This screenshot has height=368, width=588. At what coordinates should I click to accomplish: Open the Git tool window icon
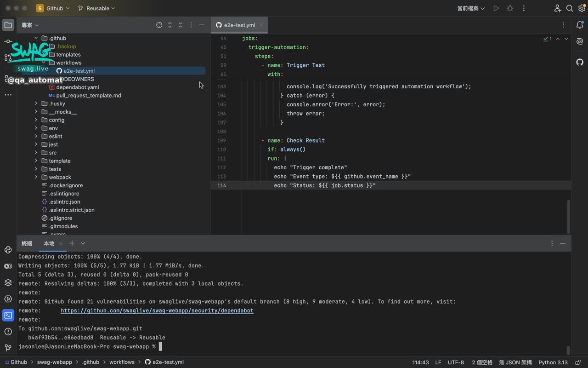click(8, 348)
